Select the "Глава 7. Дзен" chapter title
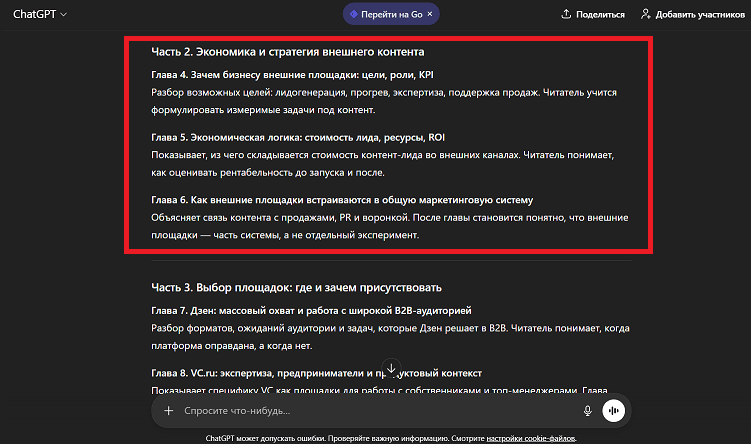 311,311
